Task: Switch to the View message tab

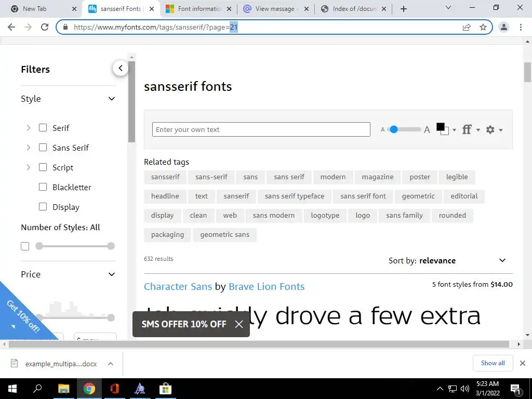Action: coord(276,9)
